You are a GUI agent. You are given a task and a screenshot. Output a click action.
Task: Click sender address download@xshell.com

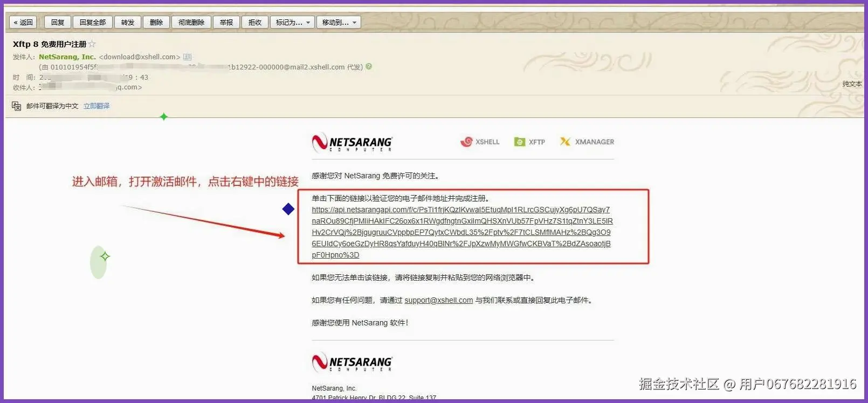coord(140,57)
